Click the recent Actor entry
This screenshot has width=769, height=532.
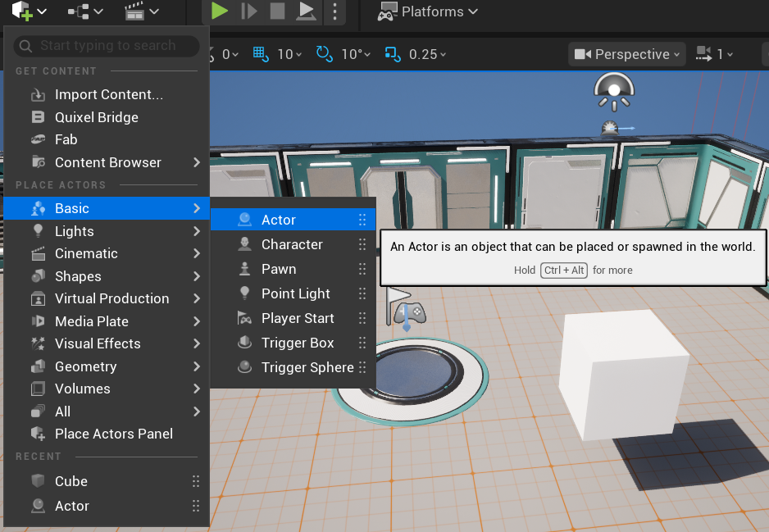[107, 506]
